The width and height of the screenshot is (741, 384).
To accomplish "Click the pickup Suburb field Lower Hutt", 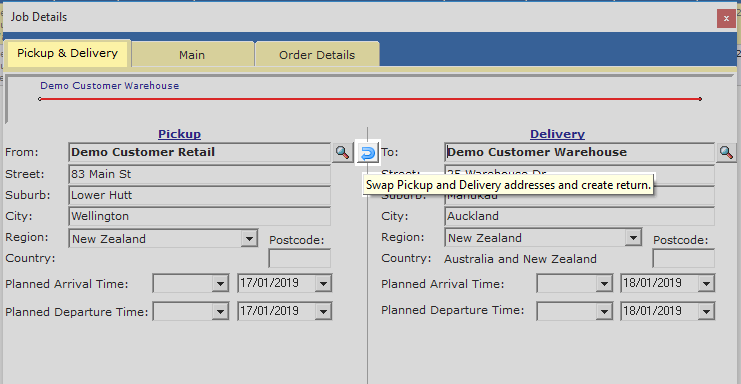I will tap(199, 195).
